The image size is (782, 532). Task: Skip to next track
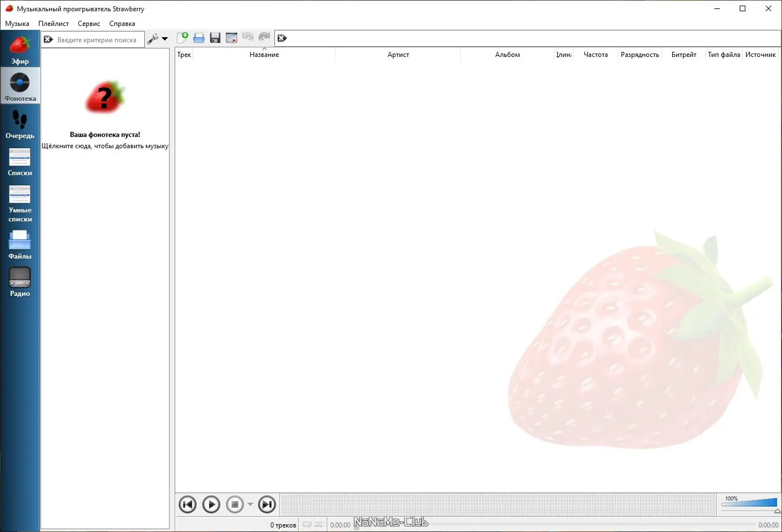tap(267, 504)
